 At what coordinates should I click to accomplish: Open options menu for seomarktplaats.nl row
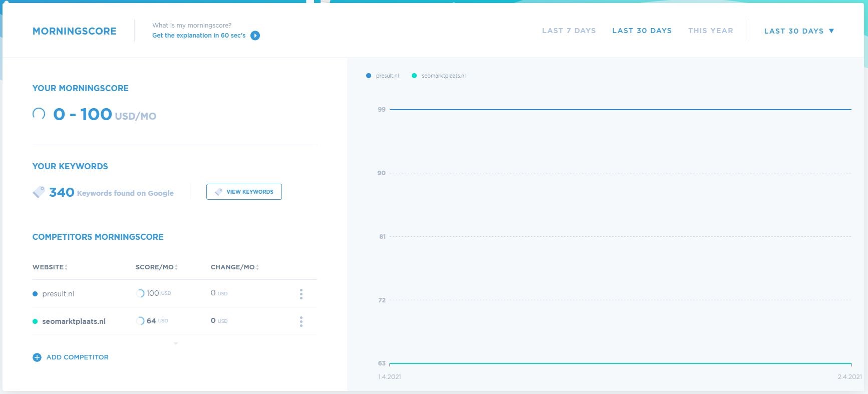(301, 321)
